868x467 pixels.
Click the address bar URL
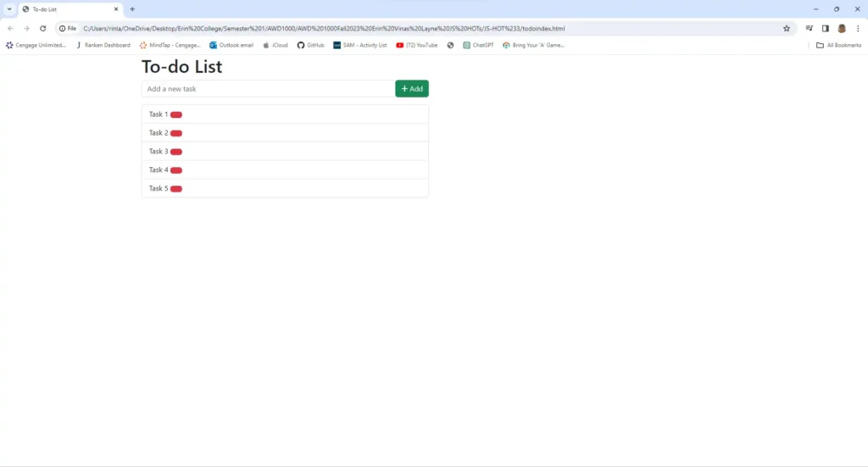click(324, 28)
